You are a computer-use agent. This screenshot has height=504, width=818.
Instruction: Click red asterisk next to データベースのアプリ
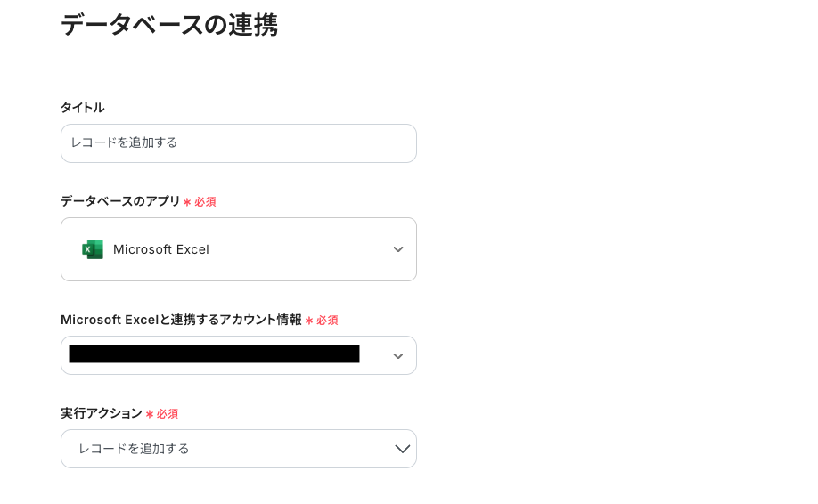(187, 202)
